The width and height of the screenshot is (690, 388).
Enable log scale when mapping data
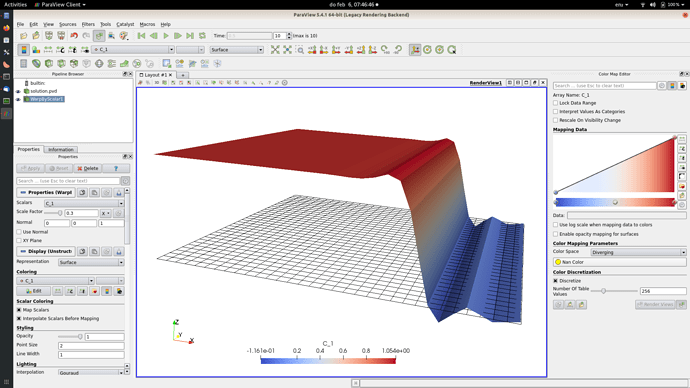click(x=555, y=225)
